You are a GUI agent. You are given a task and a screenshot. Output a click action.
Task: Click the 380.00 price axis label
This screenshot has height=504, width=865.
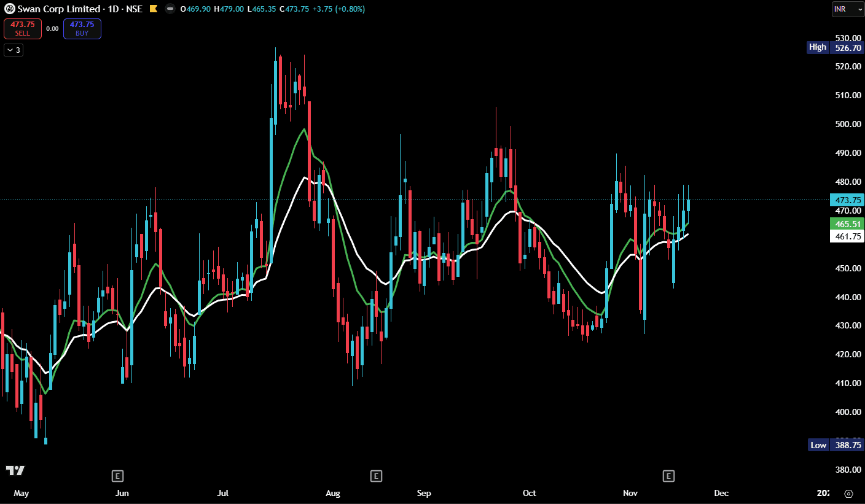(x=848, y=470)
